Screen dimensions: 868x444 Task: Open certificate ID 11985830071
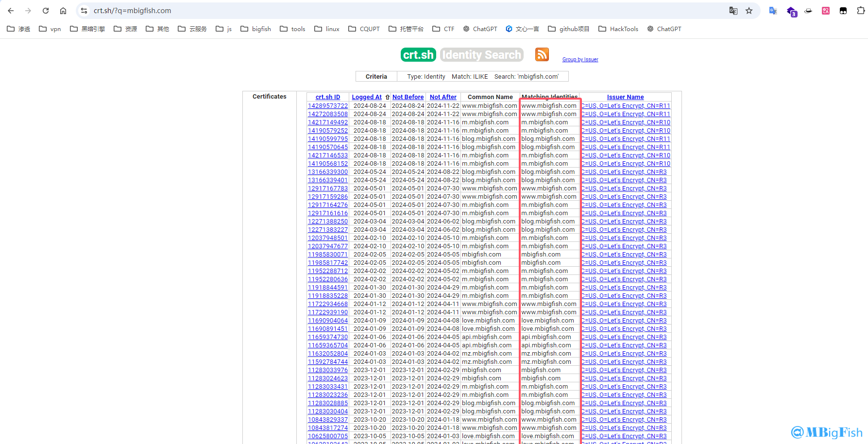(x=328, y=255)
